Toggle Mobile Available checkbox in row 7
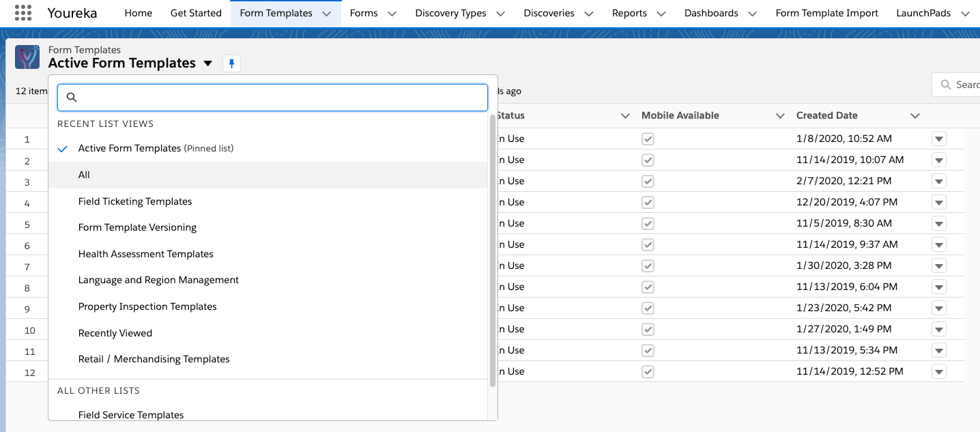This screenshot has width=980, height=432. [x=648, y=265]
